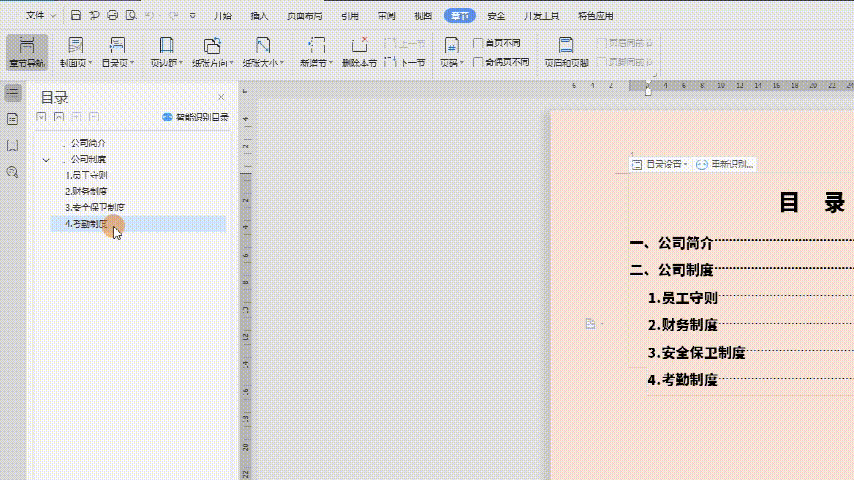Open the quick access toolbar customize arrow

click(x=192, y=16)
